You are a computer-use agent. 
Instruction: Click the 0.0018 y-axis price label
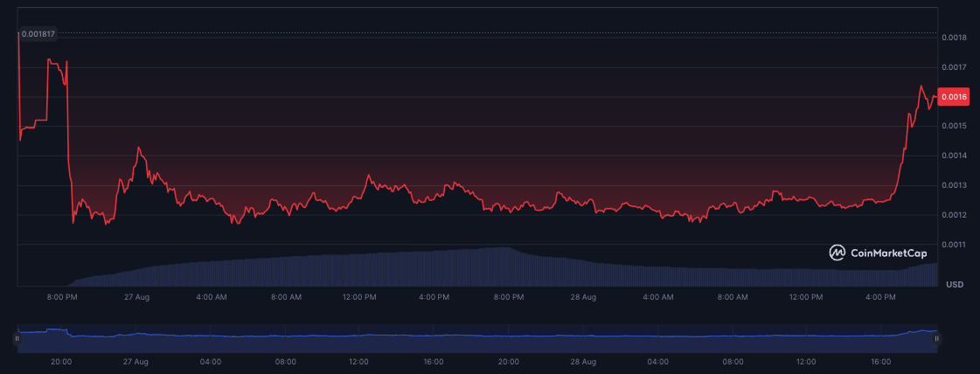coord(955,38)
